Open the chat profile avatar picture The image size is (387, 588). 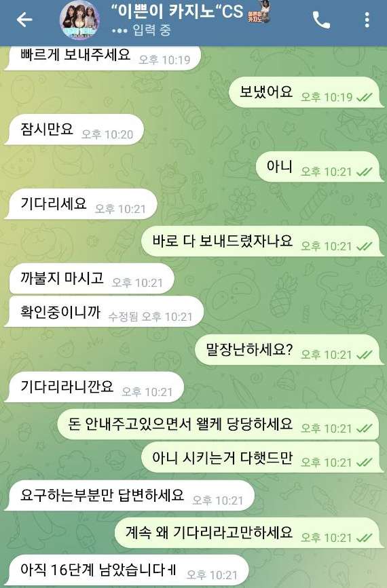pos(79,20)
